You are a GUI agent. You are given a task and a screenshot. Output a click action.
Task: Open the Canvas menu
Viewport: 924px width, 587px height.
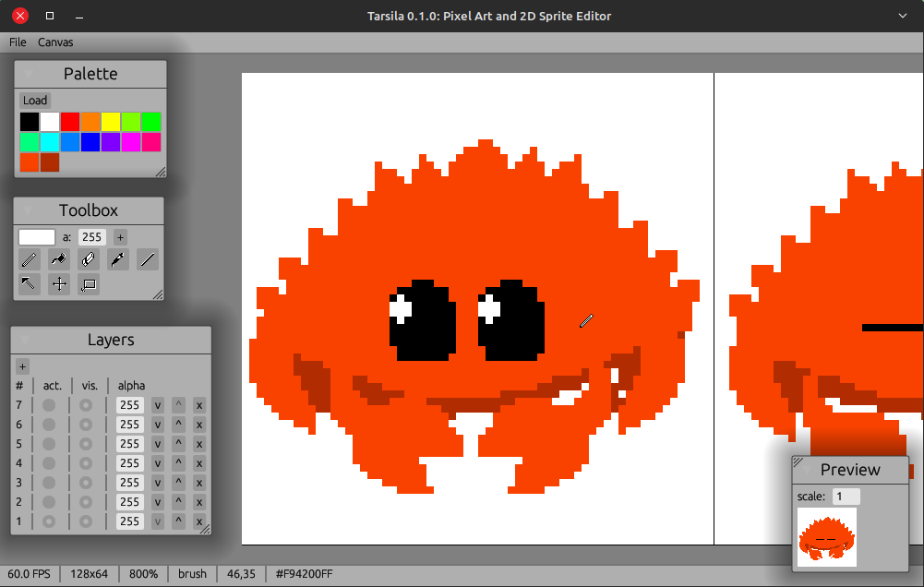[x=55, y=42]
